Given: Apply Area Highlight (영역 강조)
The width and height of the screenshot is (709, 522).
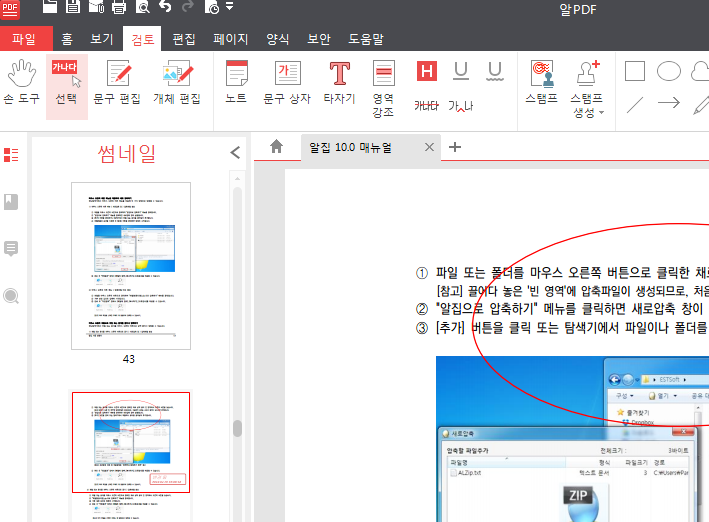Looking at the screenshot, I should pyautogui.click(x=383, y=88).
